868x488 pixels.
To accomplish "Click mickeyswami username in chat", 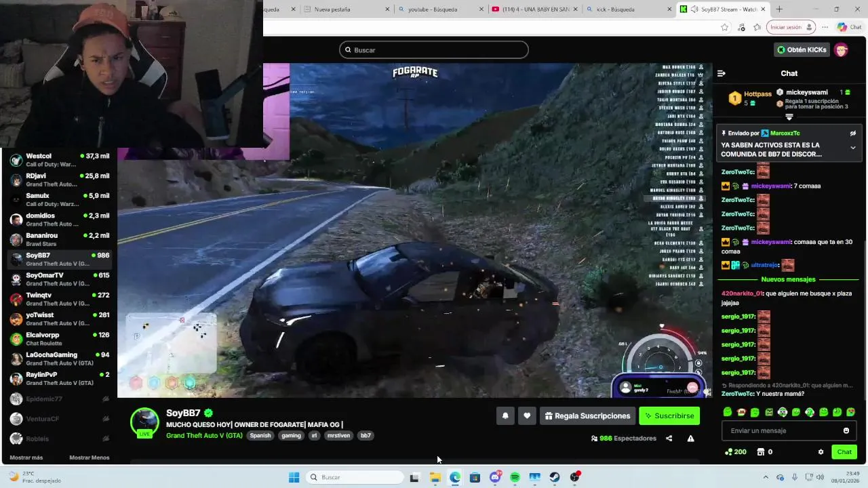I will tap(771, 186).
